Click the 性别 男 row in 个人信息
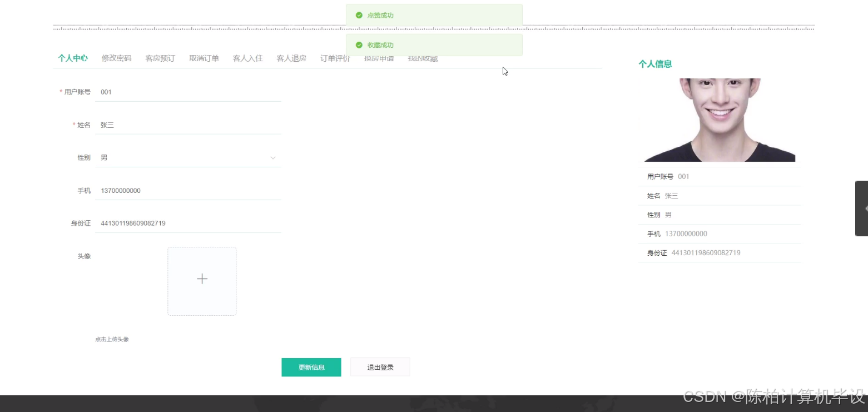 click(x=720, y=215)
